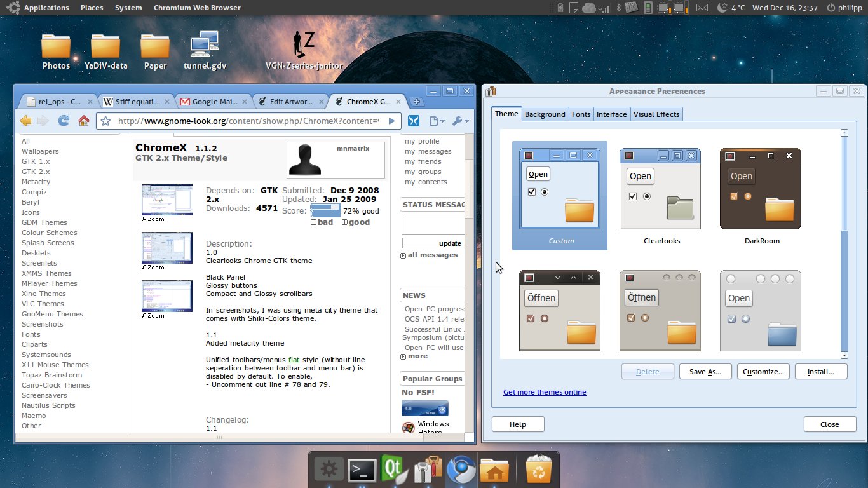The width and height of the screenshot is (868, 488).
Task: Click scroll-down arrow of theme list
Action: pos(844,355)
